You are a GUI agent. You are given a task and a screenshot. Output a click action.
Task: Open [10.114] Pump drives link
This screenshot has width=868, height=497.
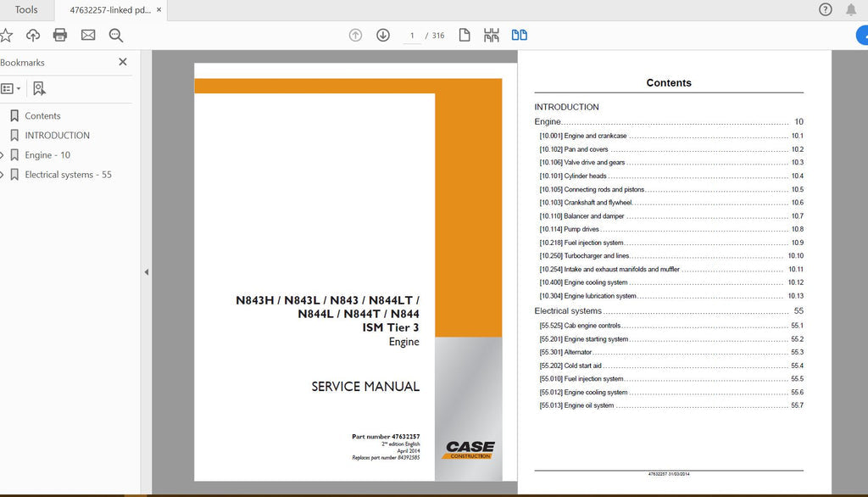(x=671, y=229)
